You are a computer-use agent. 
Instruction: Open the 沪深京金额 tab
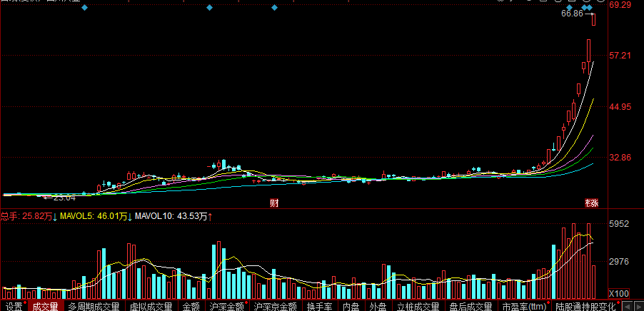[275, 306]
